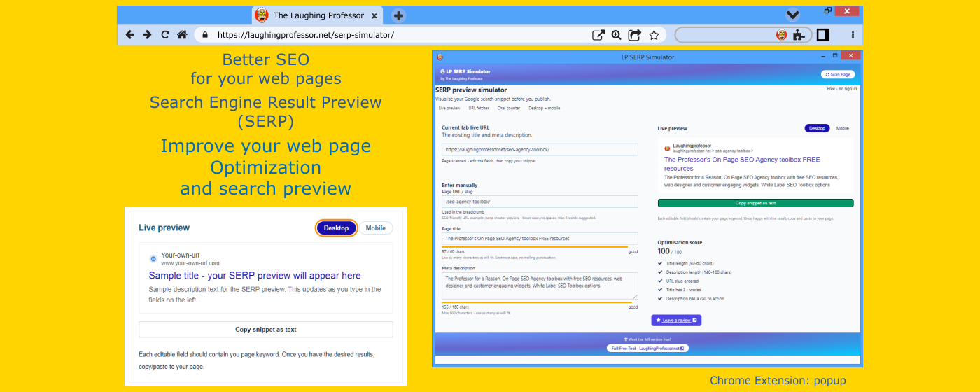Viewport: 980px width, 392px height.
Task: Open the three-dot browser menu
Action: [x=853, y=34]
